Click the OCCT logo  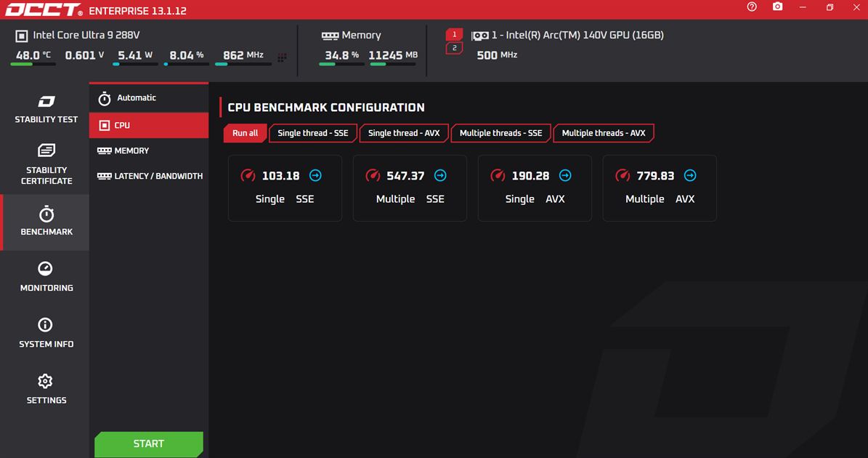click(x=44, y=9)
